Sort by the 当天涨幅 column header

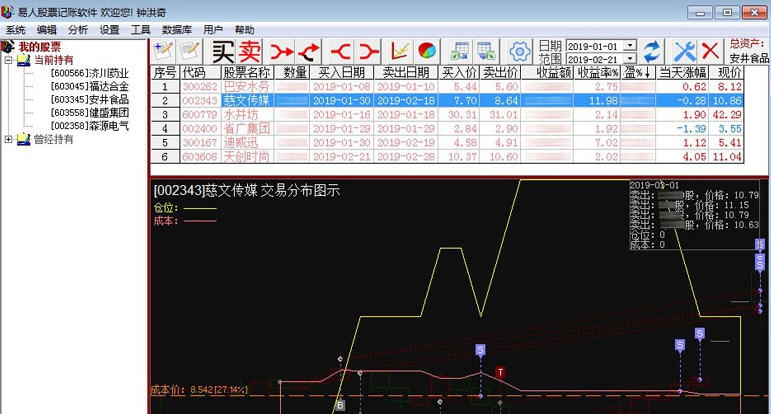(x=682, y=73)
